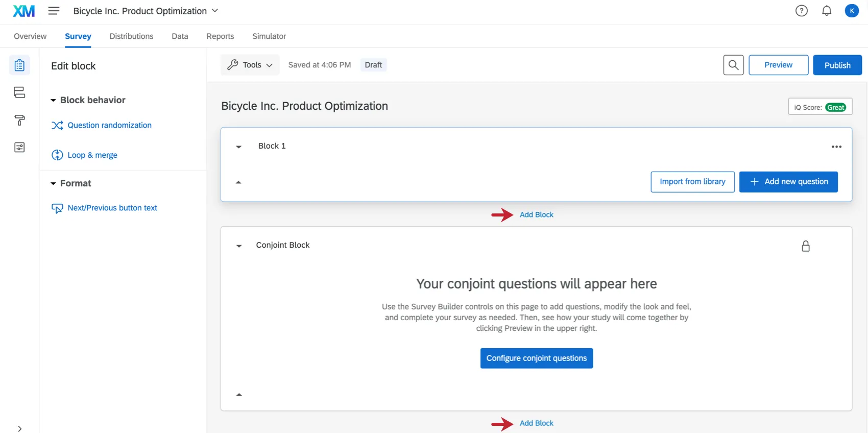Collapse Block 1 using its arrow

(x=238, y=147)
